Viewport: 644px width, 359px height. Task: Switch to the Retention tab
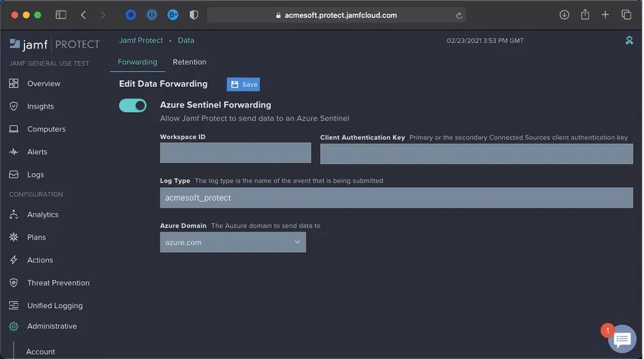pyautogui.click(x=189, y=62)
